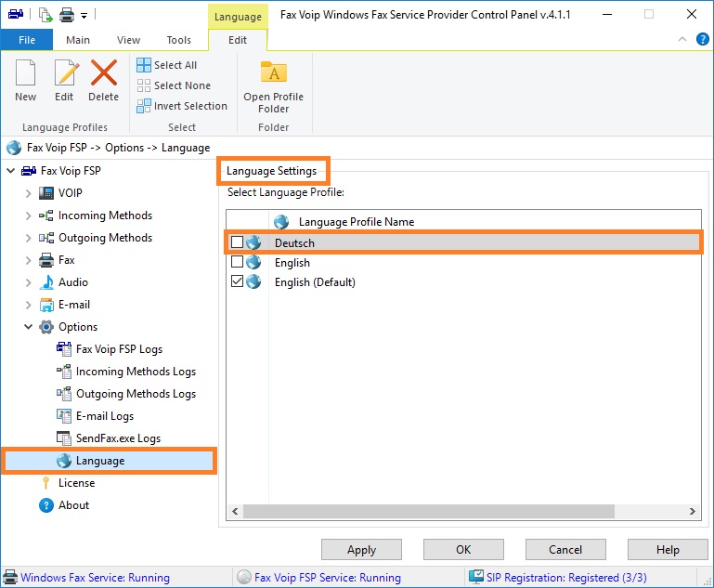Collapse the Fax Voip FSP root node
This screenshot has width=714, height=588.
[x=11, y=171]
